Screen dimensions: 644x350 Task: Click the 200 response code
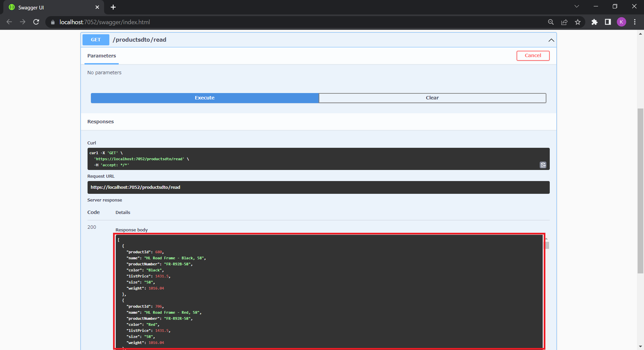pyautogui.click(x=92, y=227)
